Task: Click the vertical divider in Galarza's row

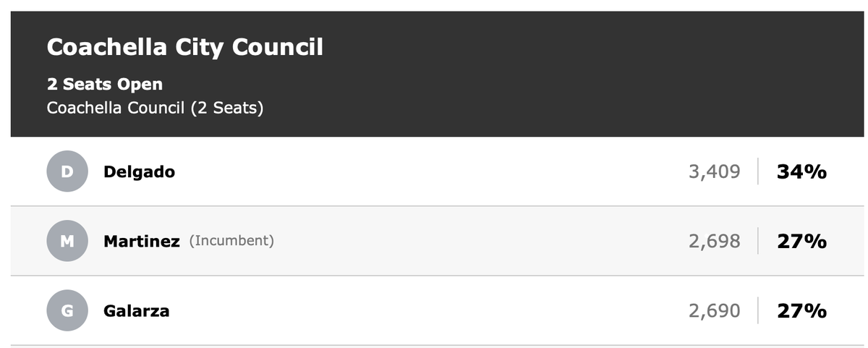Action: (x=758, y=310)
